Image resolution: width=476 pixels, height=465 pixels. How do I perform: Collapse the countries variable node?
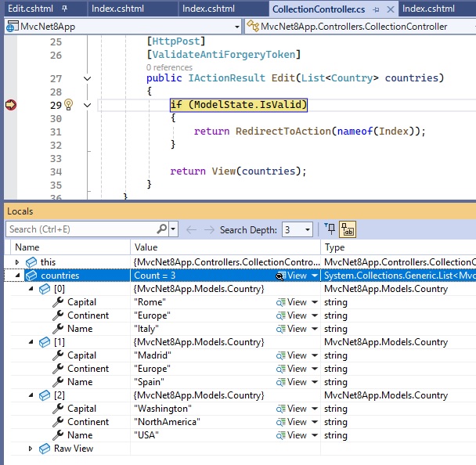[x=17, y=276]
